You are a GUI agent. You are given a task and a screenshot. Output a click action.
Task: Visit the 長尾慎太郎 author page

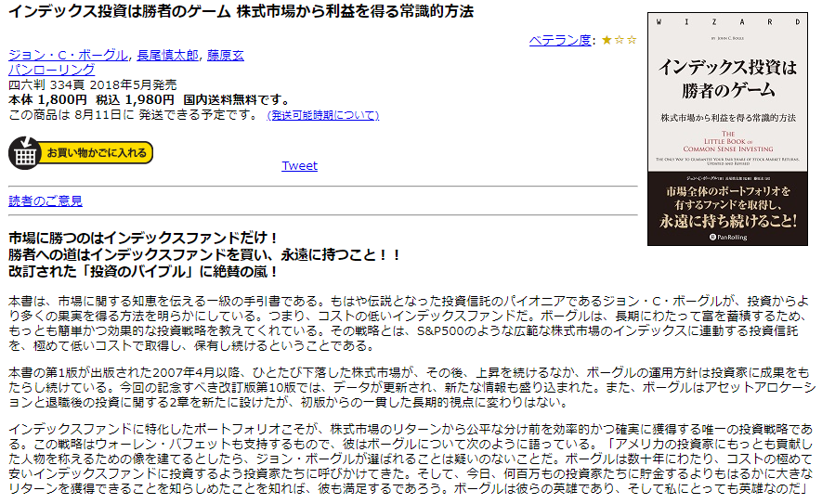(x=167, y=55)
